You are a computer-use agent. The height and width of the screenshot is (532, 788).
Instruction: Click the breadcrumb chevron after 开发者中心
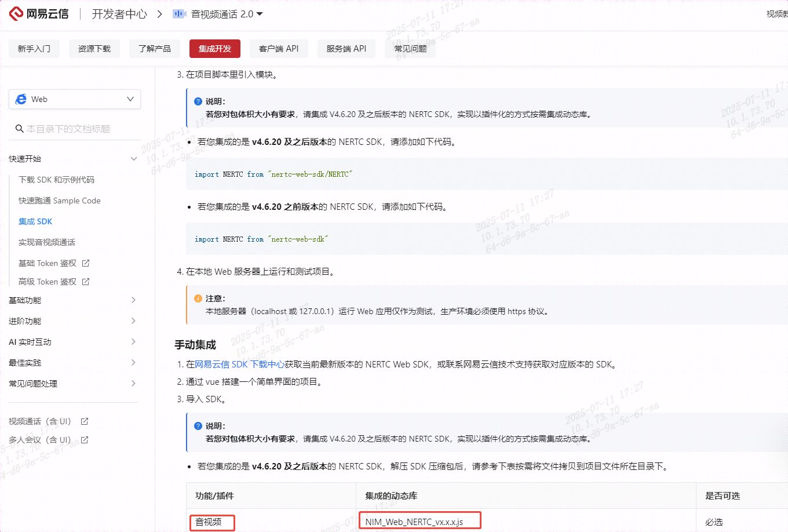[x=160, y=14]
